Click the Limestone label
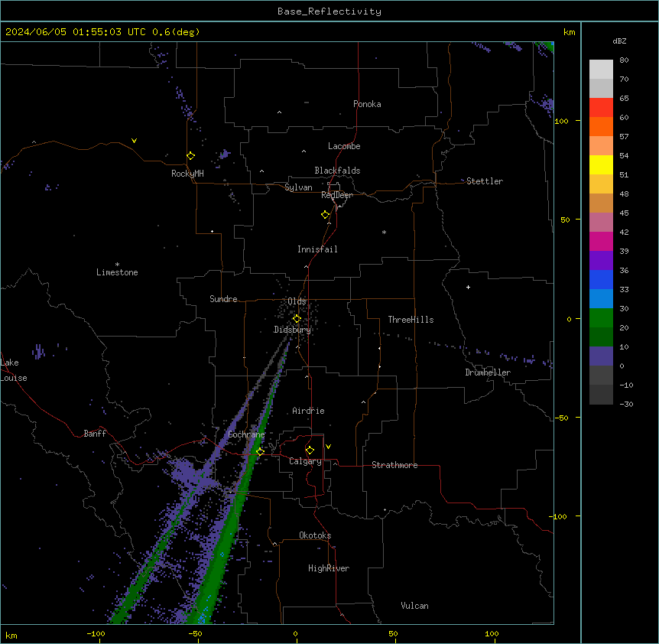This screenshot has height=644, width=659. (x=117, y=272)
